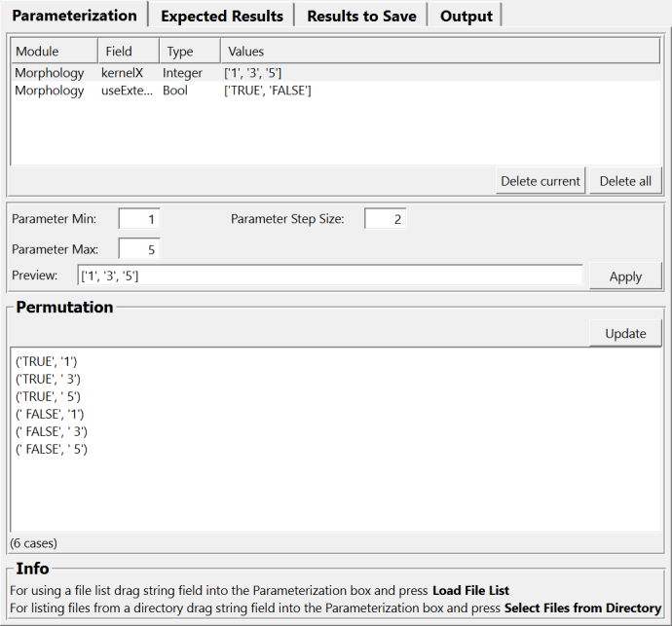Apply the parameter preview values
The image size is (672, 626).
point(625,276)
